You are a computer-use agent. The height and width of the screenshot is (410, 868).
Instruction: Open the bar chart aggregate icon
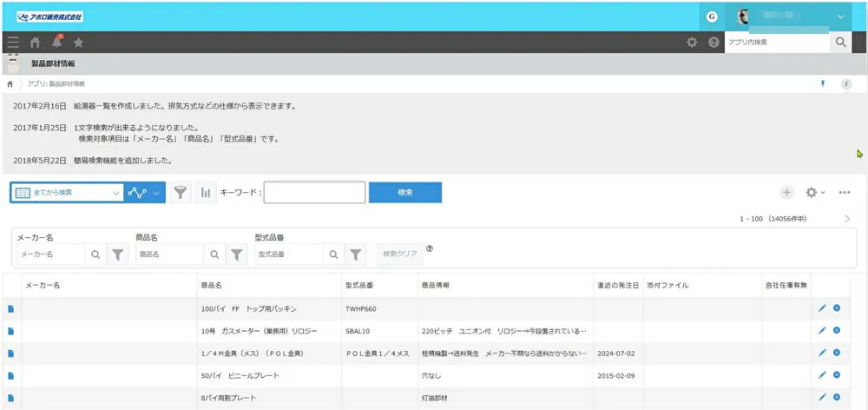207,193
